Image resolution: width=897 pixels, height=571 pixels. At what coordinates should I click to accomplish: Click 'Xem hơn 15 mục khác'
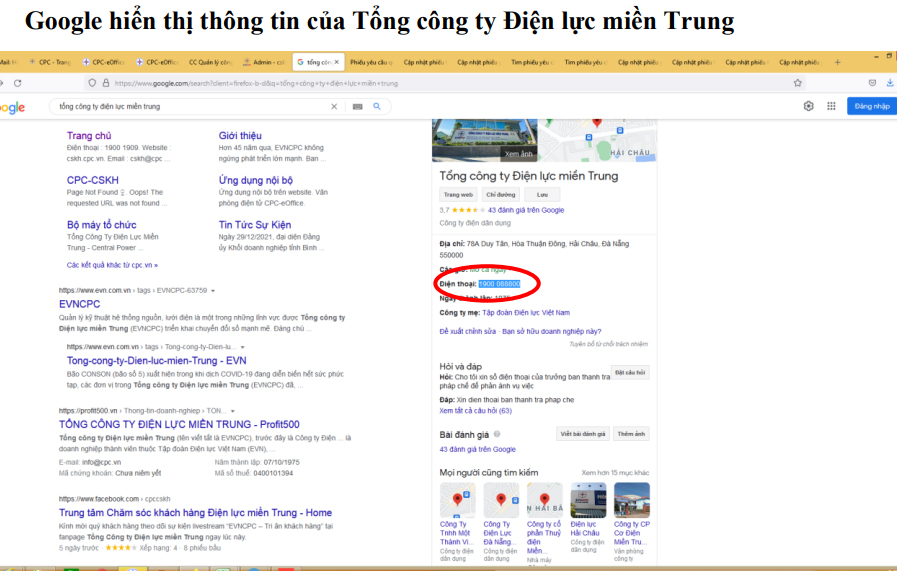coord(615,473)
